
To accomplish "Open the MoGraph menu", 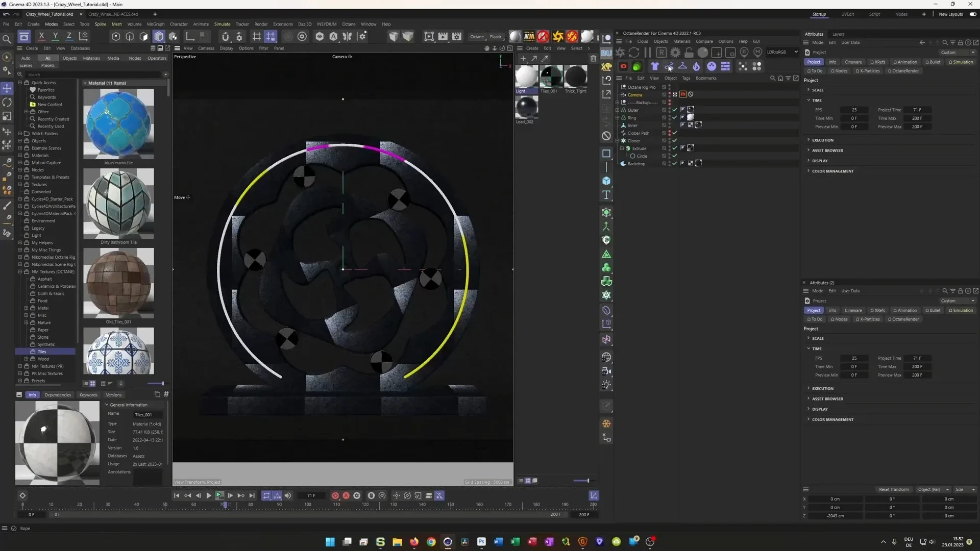I will [x=156, y=24].
